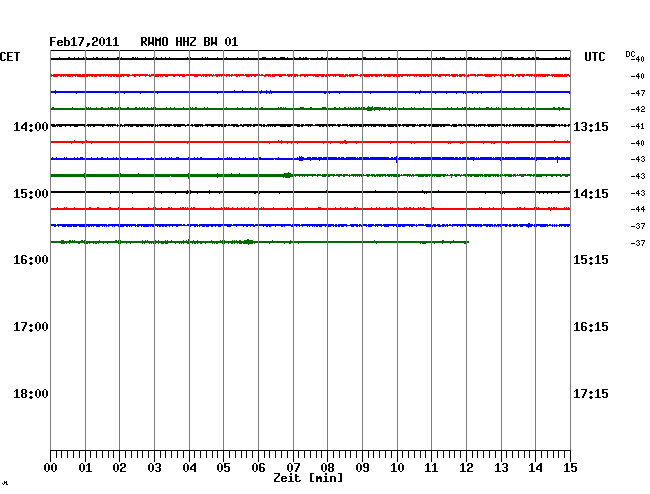The image size is (650, 494).
Task: Click minute tick label 12
Action: tap(466, 468)
